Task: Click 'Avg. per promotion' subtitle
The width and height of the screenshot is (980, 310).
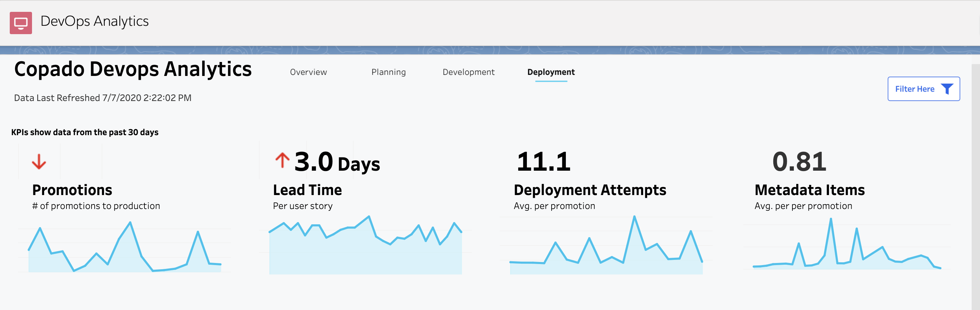Action: 554,206
